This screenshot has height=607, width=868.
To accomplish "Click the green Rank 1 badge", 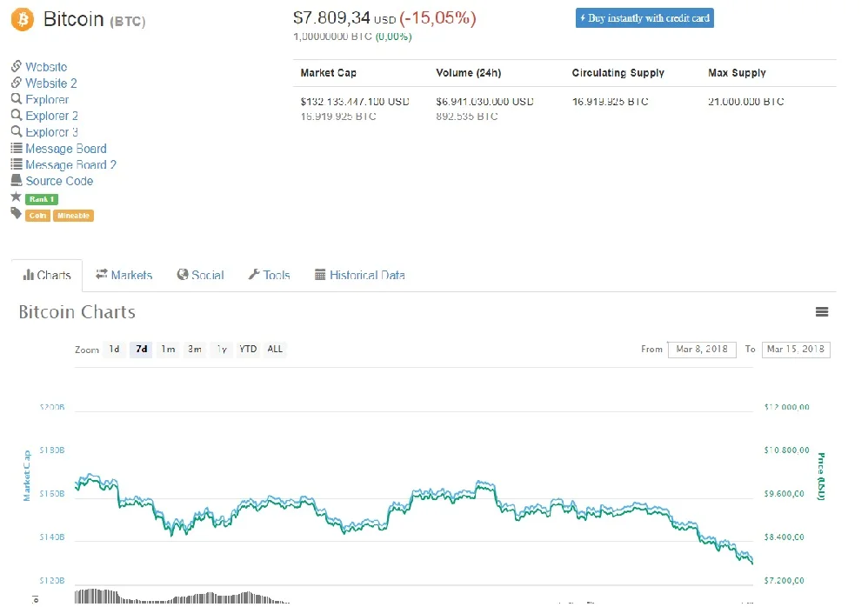I will [42, 199].
